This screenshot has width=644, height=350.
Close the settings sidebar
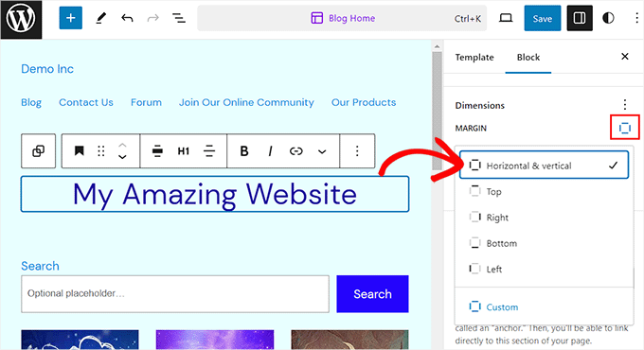pos(625,57)
